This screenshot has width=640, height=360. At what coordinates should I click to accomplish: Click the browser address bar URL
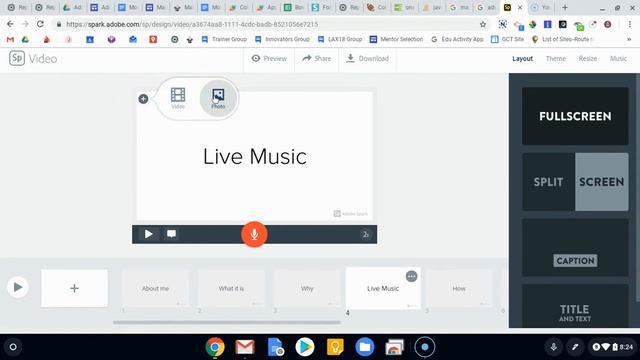pyautogui.click(x=192, y=24)
